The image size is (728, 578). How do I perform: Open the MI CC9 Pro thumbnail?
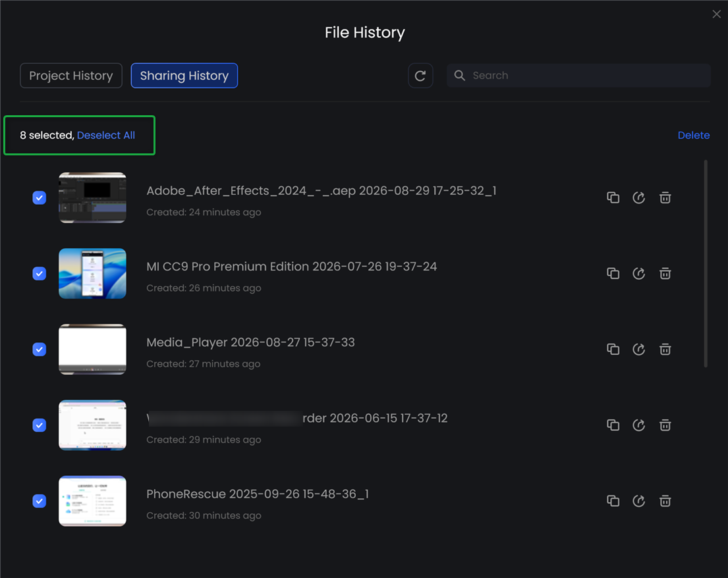click(92, 273)
